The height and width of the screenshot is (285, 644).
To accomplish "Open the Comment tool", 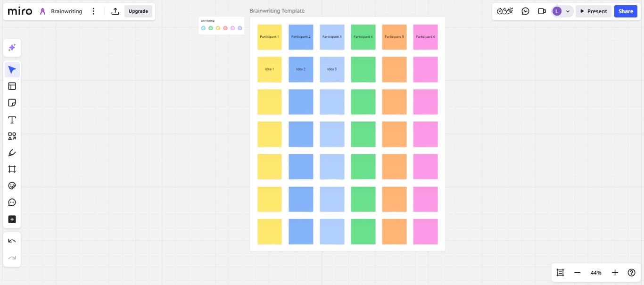I will [12, 202].
